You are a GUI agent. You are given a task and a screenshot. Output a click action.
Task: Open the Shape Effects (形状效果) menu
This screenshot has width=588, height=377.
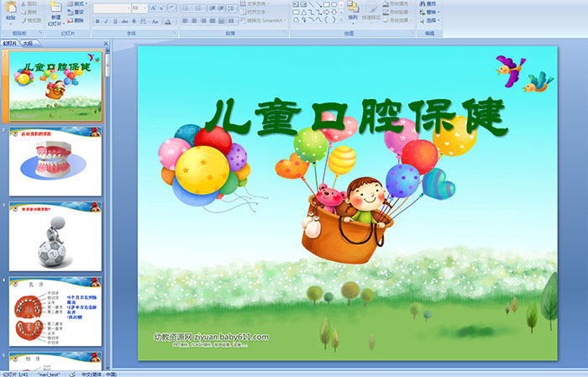tap(397, 20)
